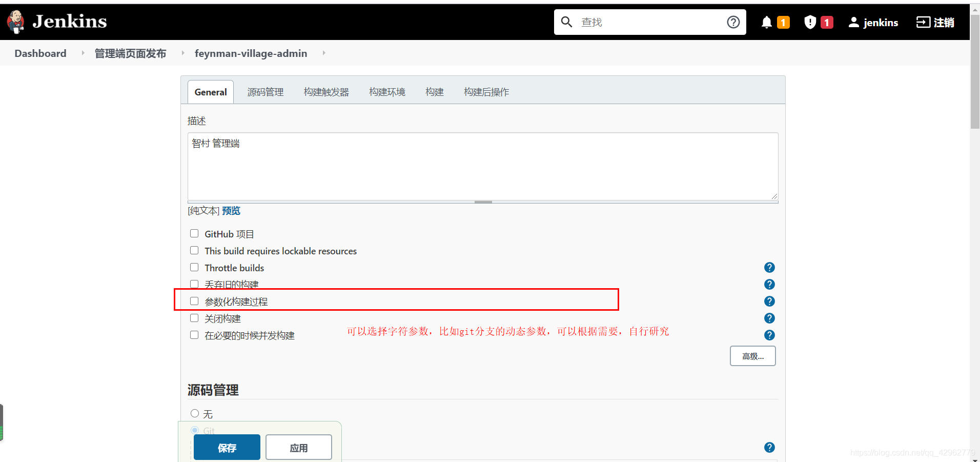Toggle the Throttle builds checkbox
The height and width of the screenshot is (462, 980).
[194, 267]
